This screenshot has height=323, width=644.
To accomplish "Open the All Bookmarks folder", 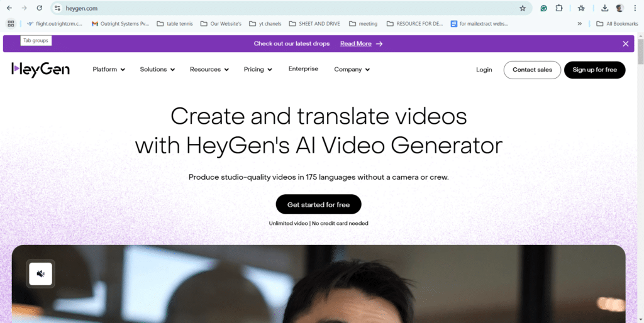I will click(x=618, y=24).
